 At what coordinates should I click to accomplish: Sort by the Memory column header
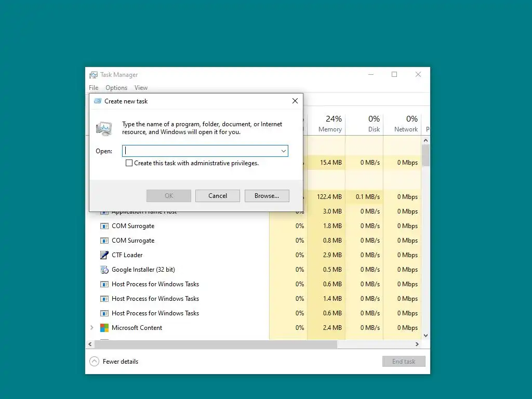326,124
